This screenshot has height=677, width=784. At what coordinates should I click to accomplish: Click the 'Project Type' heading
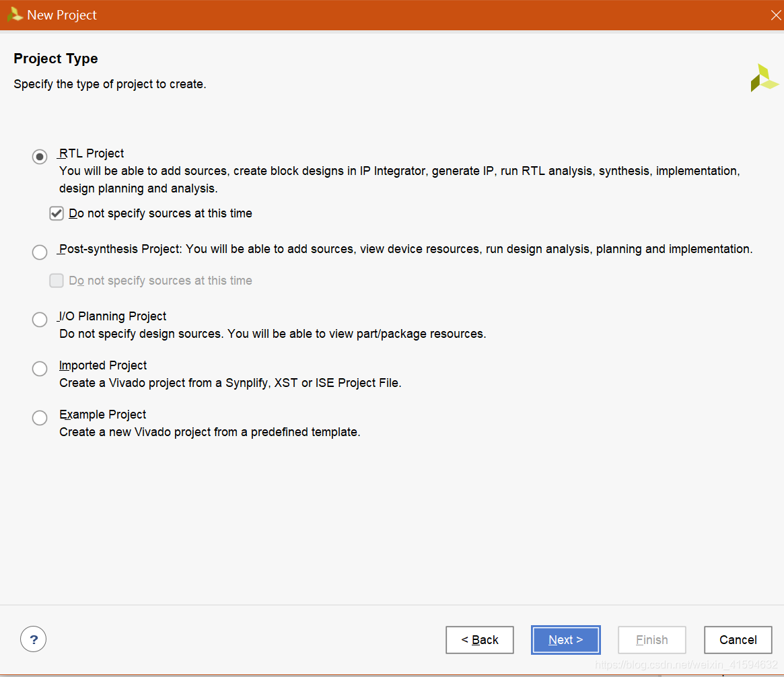[55, 59]
